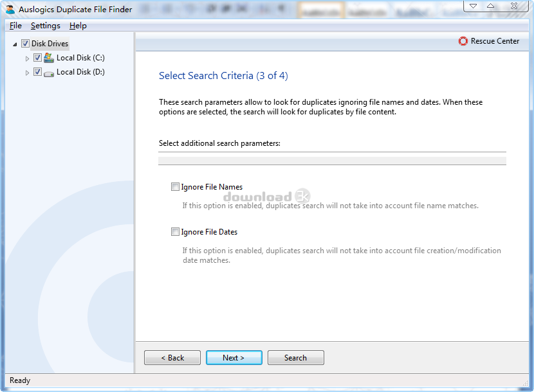Image resolution: width=534 pixels, height=392 pixels.
Task: Select the Local Disk (C:) label
Action: 80,58
